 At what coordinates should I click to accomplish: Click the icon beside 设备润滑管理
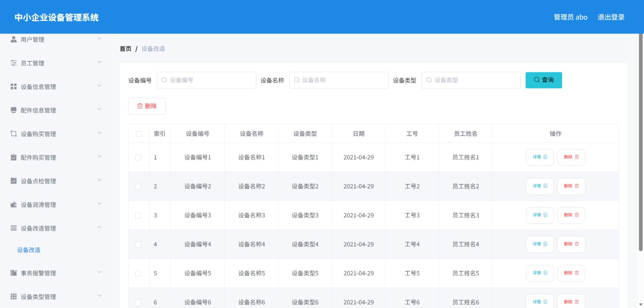pyautogui.click(x=14, y=204)
